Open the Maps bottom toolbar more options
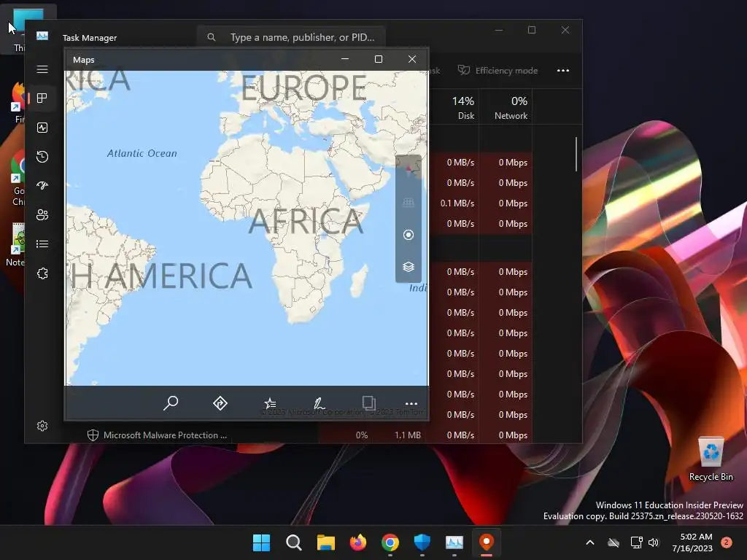Viewport: 747px width, 560px height. click(411, 403)
